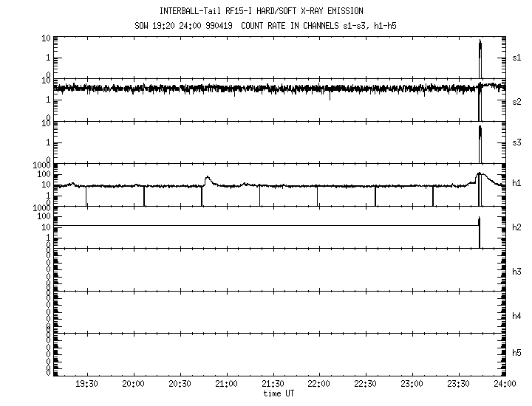Select the h3 channel label

pos(517,271)
